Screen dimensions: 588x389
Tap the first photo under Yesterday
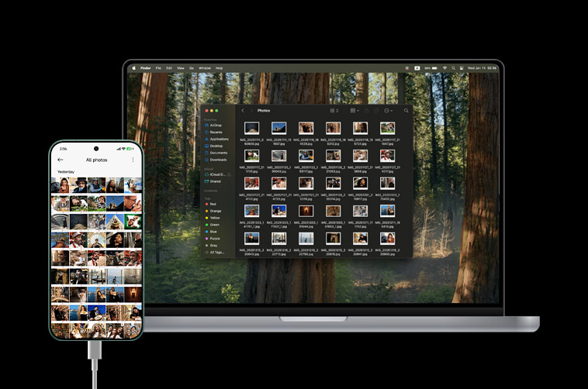[x=60, y=184]
